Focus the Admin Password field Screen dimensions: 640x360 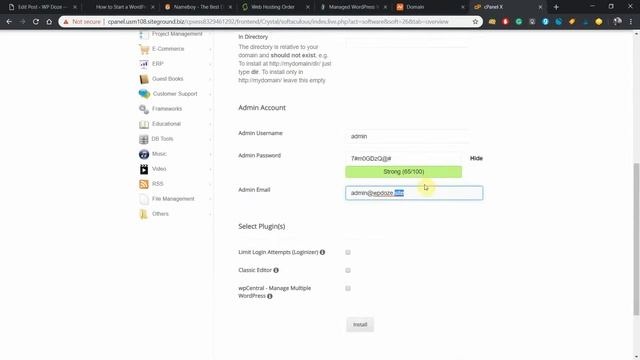tap(404, 158)
